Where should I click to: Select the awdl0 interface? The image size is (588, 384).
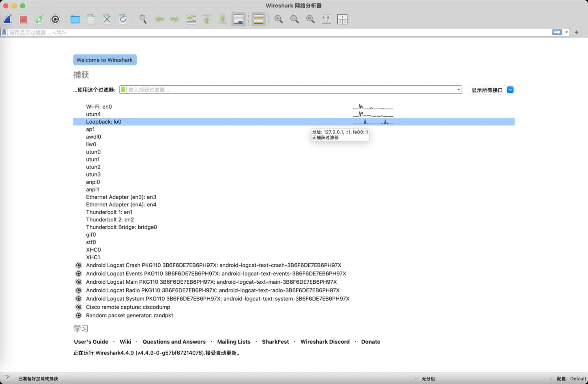(x=294, y=137)
